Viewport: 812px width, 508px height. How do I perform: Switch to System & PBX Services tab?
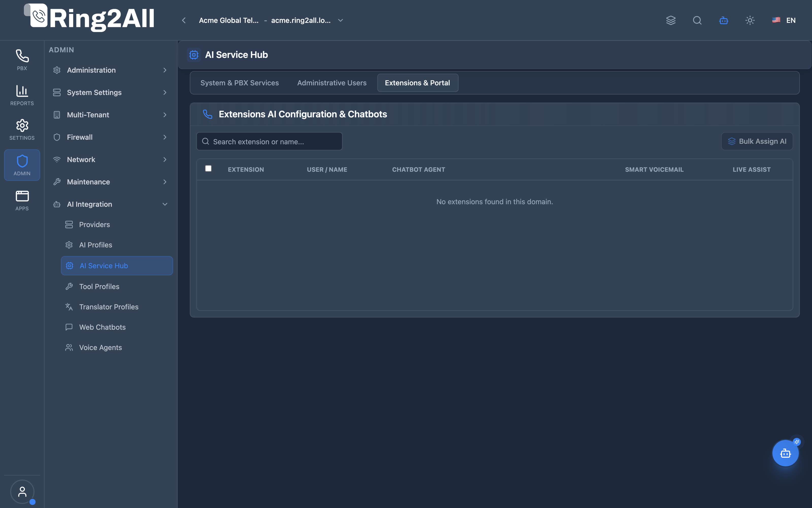(x=240, y=83)
